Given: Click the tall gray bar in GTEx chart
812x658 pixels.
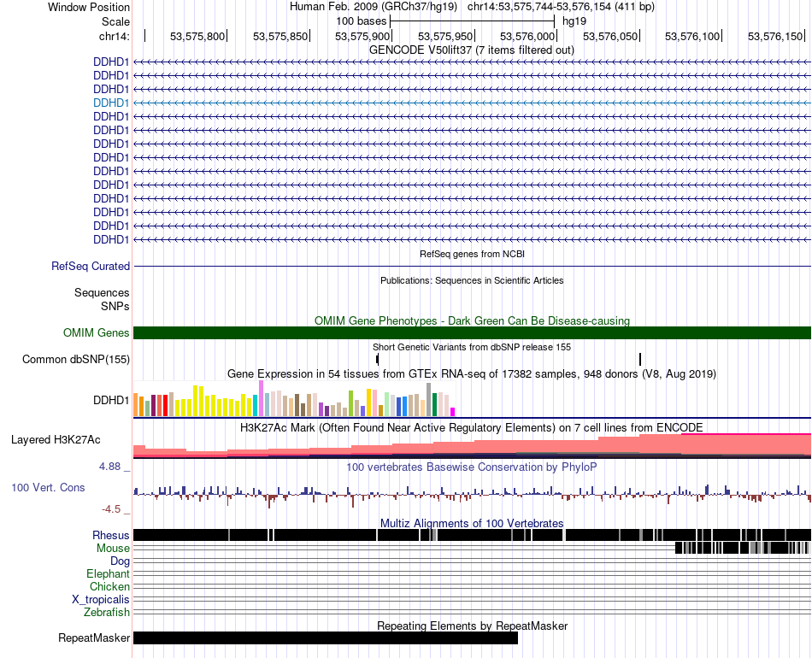Looking at the screenshot, I should tap(429, 400).
